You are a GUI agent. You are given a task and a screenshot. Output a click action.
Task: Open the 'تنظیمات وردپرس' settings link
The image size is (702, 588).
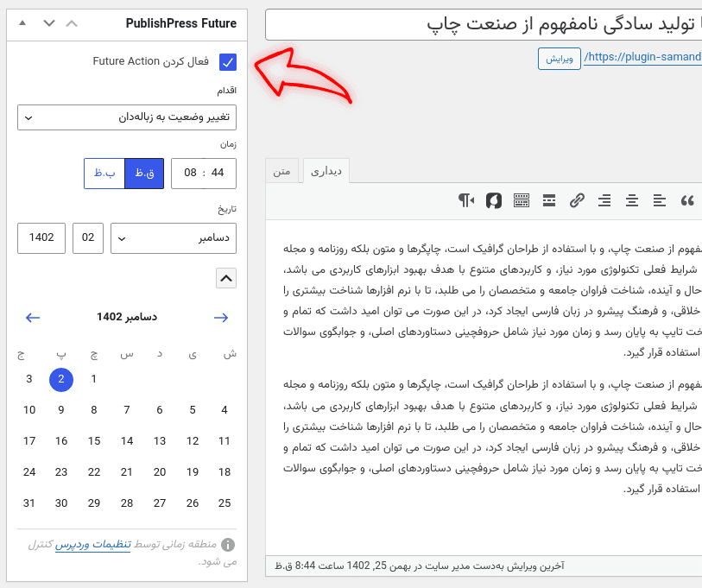[93, 545]
